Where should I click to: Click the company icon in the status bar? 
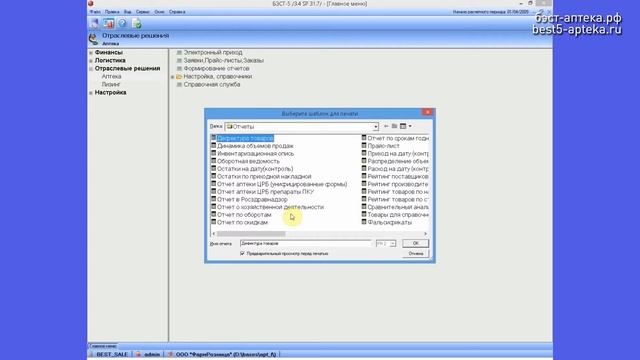coord(171,354)
